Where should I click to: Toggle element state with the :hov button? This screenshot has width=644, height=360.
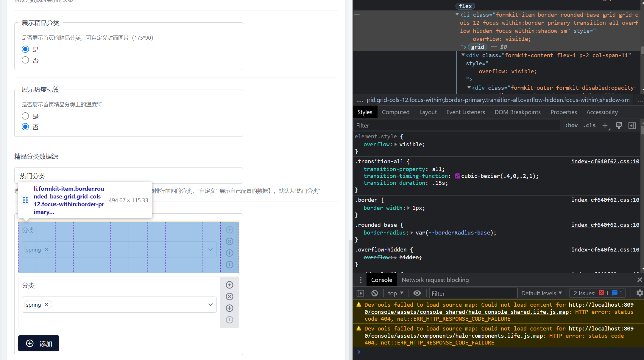[x=571, y=125]
